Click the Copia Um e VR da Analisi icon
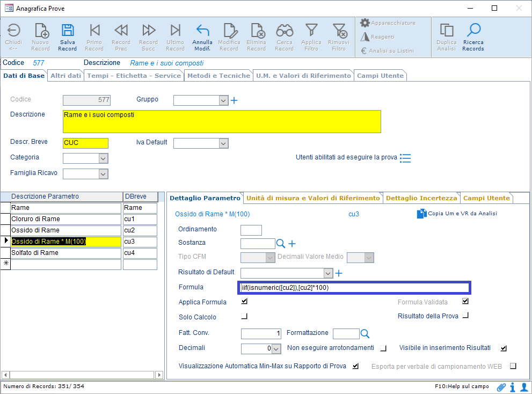Screen dimensions: 532x394 (x=421, y=214)
